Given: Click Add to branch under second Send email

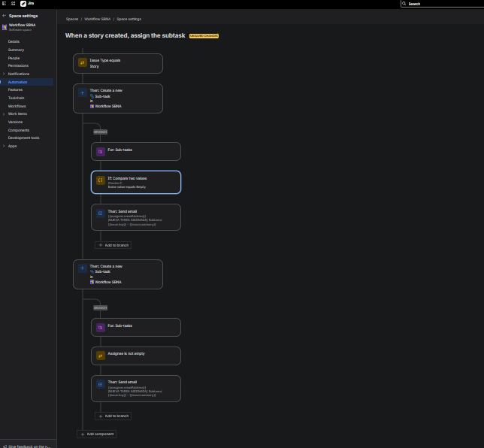Looking at the screenshot, I should click(113, 416).
